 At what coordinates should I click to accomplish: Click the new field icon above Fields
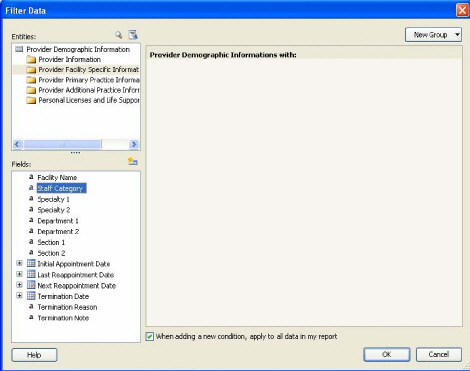[133, 161]
